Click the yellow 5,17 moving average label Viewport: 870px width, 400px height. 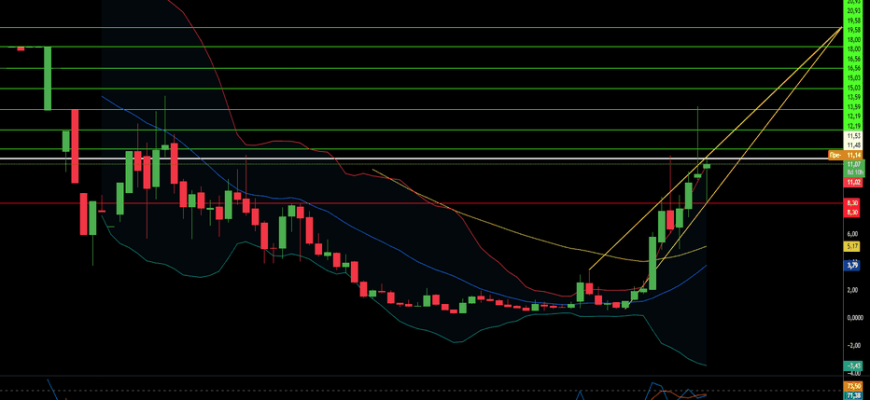coord(854,245)
